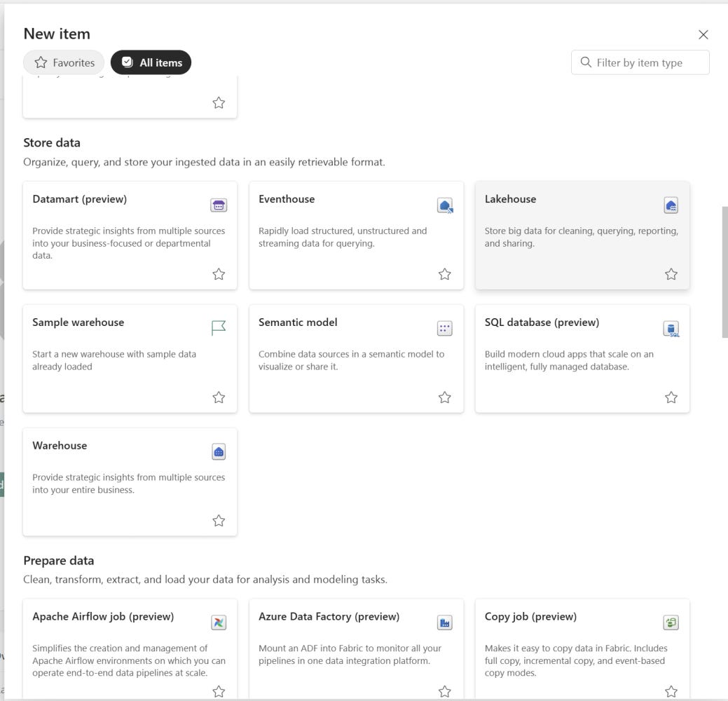This screenshot has width=728, height=701.
Task: Click the Sample warehouse flag icon
Action: 219,328
